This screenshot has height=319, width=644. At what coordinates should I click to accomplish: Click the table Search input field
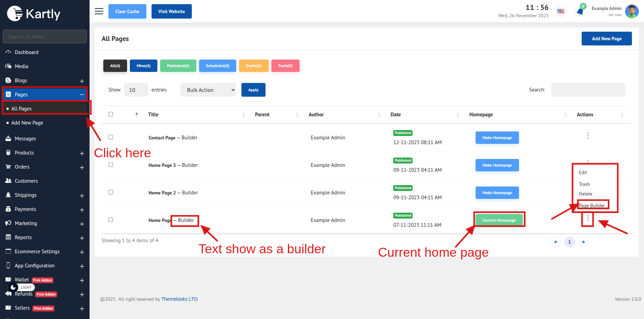point(588,90)
